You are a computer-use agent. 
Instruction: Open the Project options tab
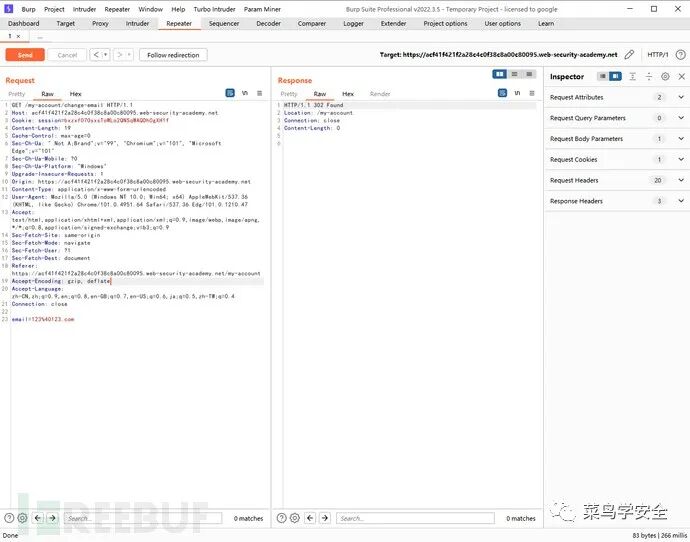[x=445, y=24]
